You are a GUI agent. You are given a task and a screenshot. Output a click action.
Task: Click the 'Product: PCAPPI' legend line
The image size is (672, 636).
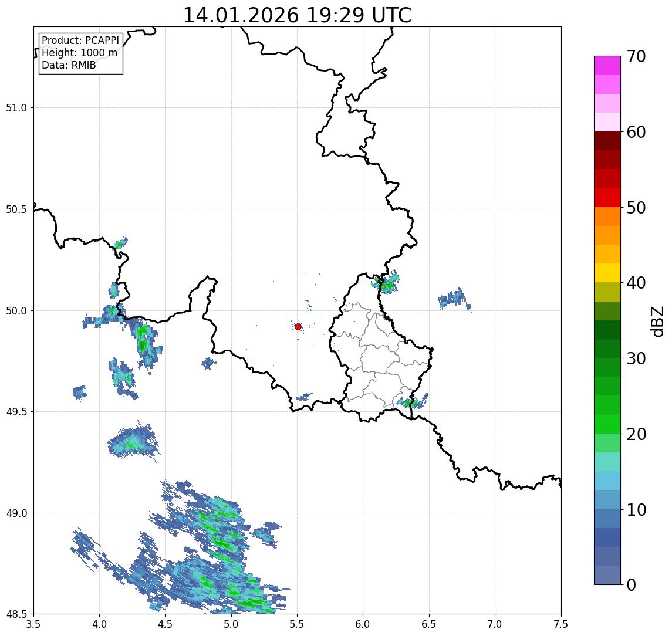click(x=80, y=40)
